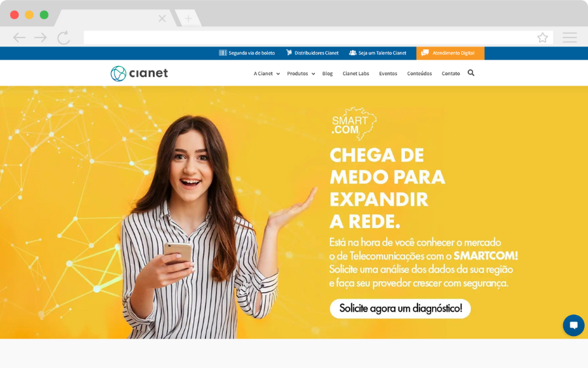588x368 pixels.
Task: Open the site search magnifier icon
Action: coord(471,73)
